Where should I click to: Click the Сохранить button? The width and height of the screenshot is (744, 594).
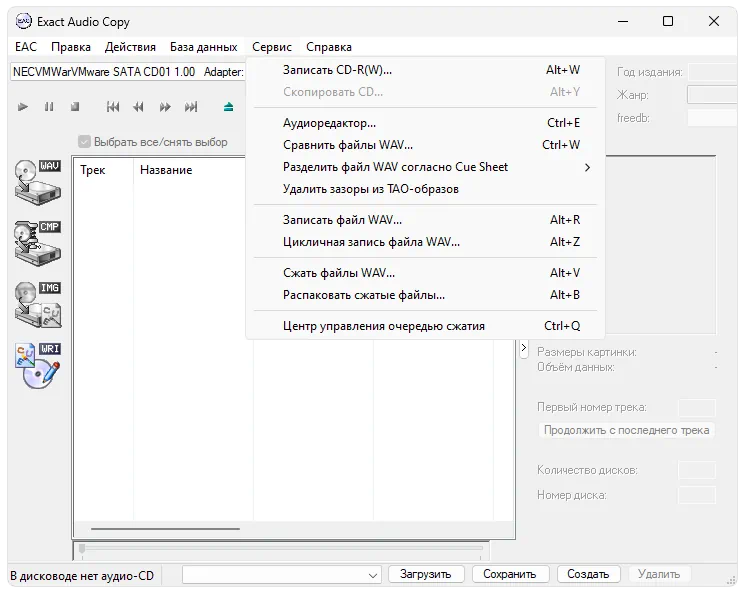point(510,575)
